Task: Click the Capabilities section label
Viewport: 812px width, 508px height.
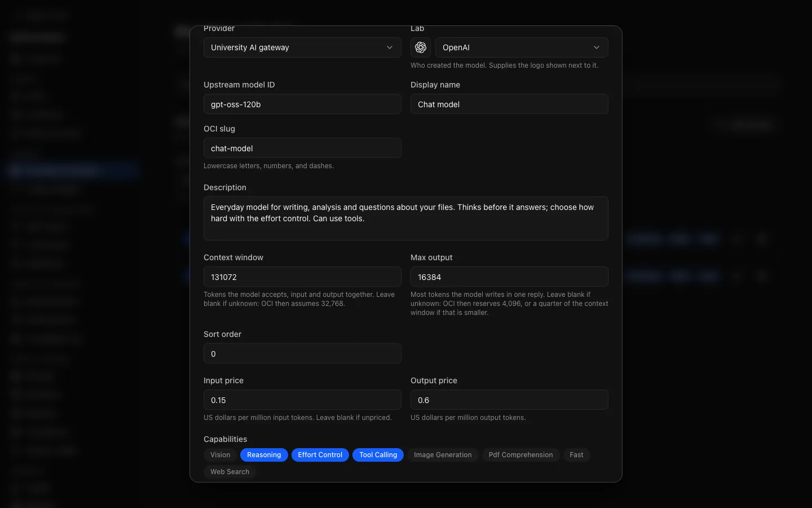Action: 225,439
